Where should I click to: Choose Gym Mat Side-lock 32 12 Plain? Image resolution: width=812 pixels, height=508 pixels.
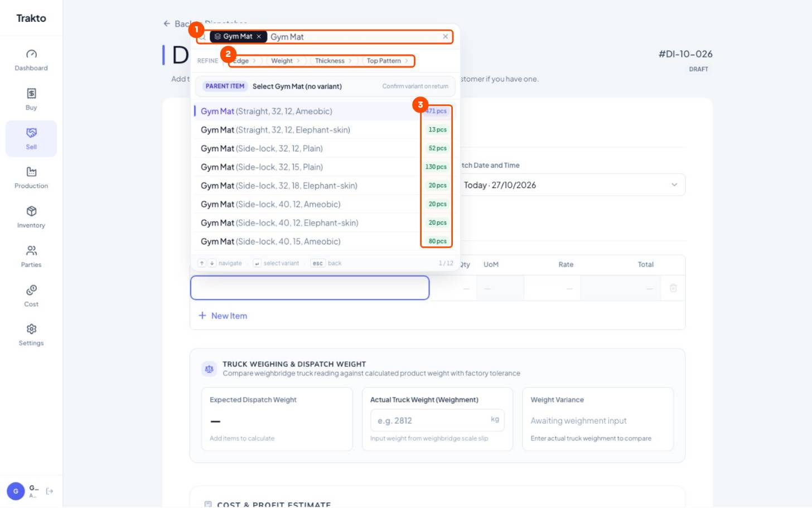click(326, 148)
